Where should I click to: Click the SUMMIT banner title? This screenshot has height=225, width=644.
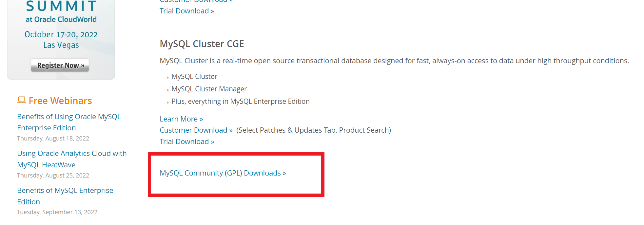(x=61, y=6)
